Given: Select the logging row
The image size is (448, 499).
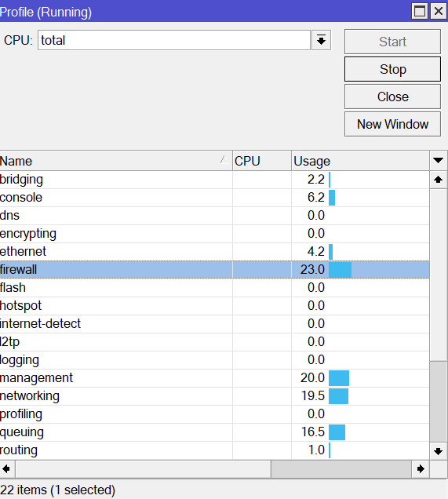Looking at the screenshot, I should 214,360.
